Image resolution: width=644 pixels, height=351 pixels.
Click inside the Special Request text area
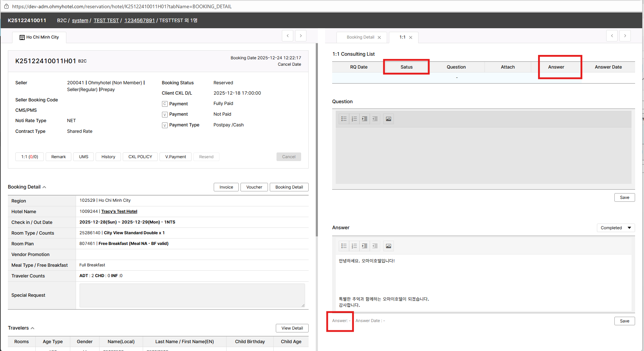(192, 295)
